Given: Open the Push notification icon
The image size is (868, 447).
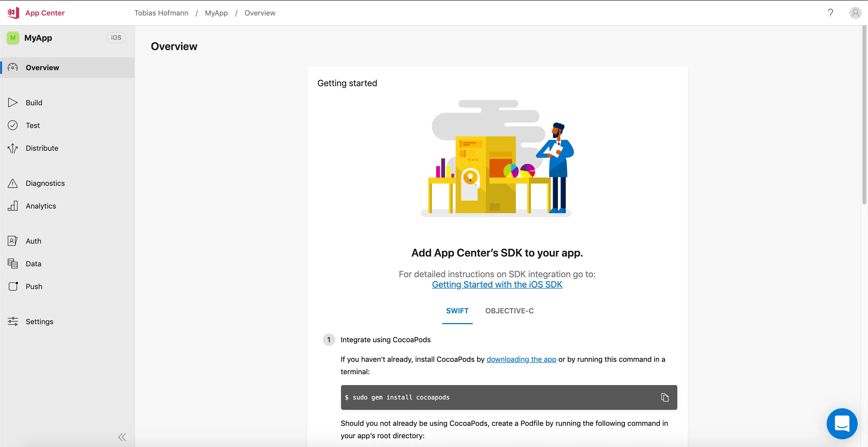Looking at the screenshot, I should click(13, 286).
